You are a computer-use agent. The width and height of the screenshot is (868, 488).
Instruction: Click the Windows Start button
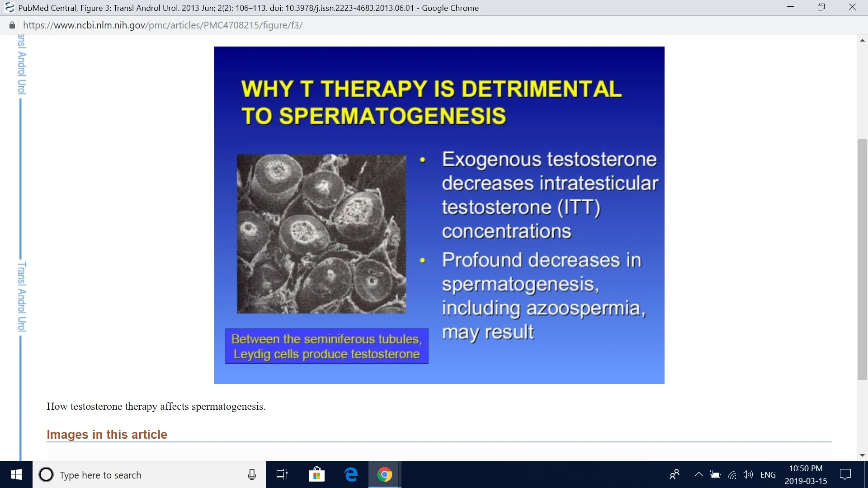tap(16, 474)
